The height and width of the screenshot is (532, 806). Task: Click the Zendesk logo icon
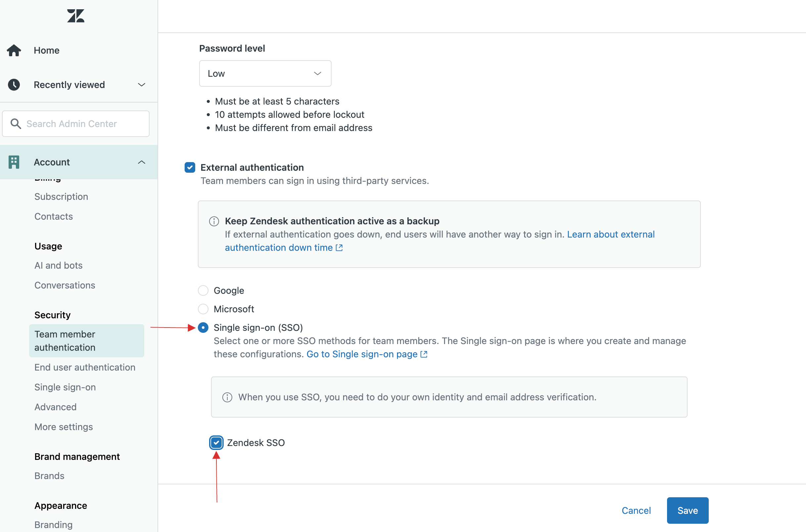coord(76,16)
